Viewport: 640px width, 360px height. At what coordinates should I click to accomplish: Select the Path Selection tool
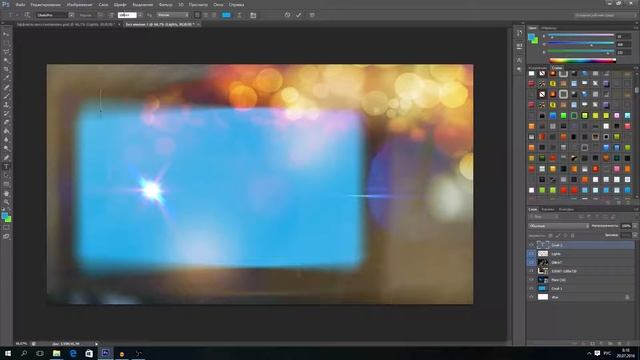[x=6, y=176]
